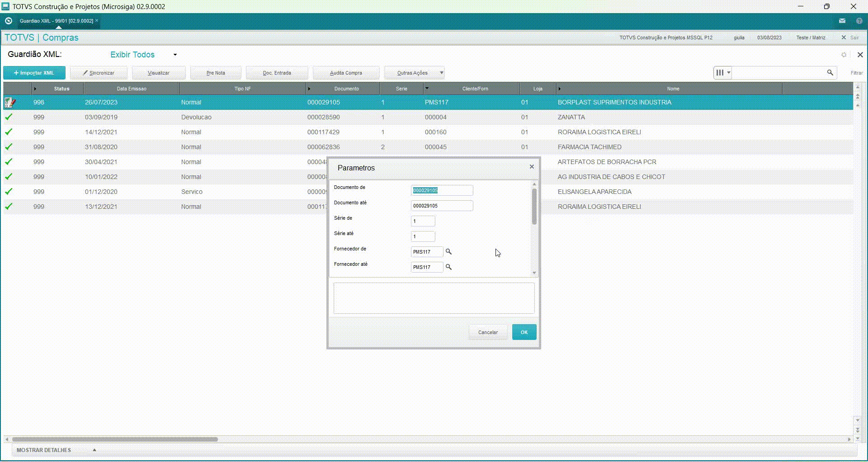Image resolution: width=868 pixels, height=462 pixels.
Task: Click the Fornecedor até input field
Action: click(x=427, y=267)
